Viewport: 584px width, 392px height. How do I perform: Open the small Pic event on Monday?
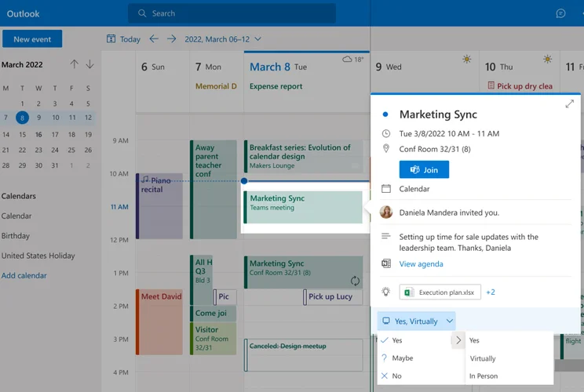(x=224, y=297)
